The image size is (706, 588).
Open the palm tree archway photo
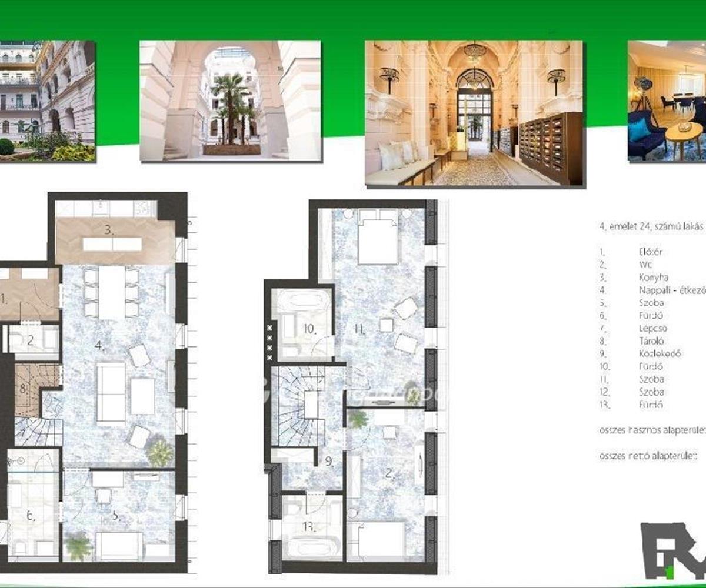pyautogui.click(x=230, y=101)
